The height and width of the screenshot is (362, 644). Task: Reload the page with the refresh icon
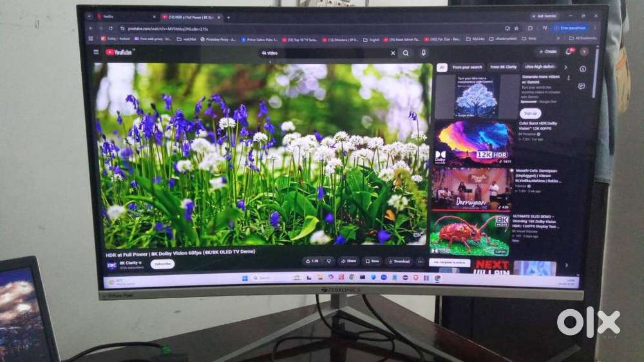pyautogui.click(x=111, y=28)
